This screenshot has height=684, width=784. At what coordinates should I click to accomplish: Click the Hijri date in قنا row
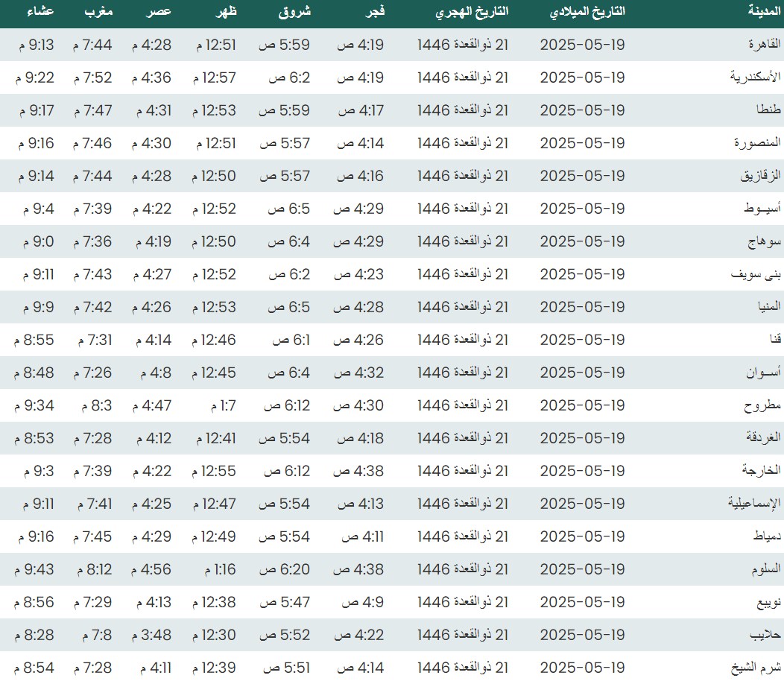pos(462,340)
